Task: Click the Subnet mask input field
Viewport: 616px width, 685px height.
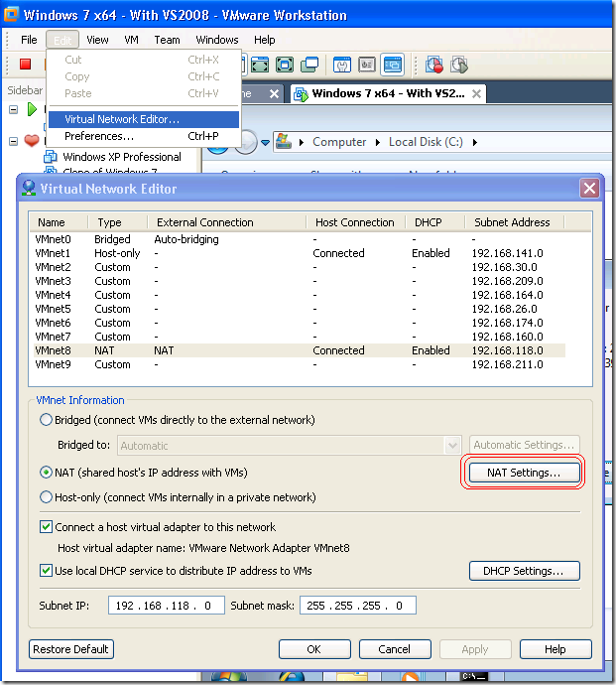Action: click(357, 606)
